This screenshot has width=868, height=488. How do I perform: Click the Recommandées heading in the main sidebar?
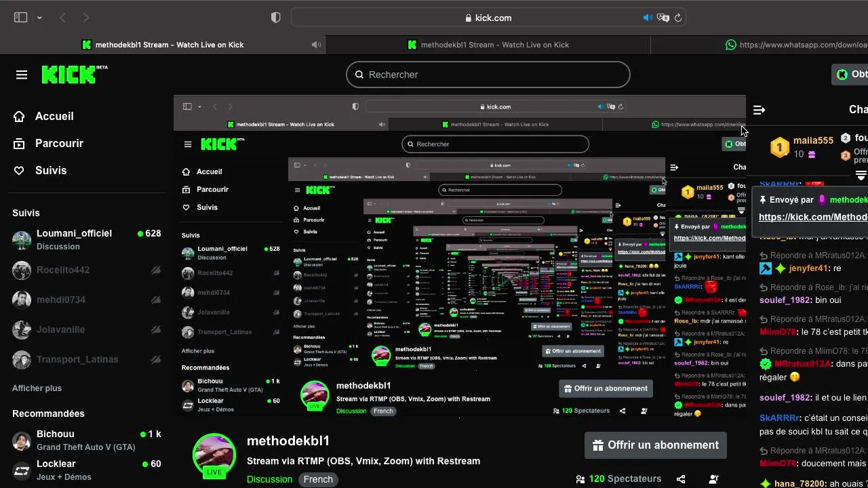(x=48, y=413)
